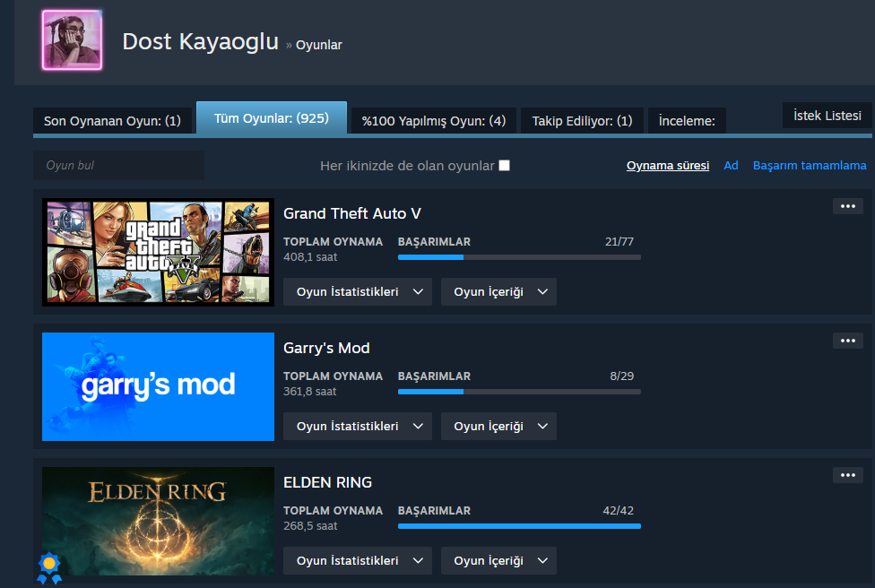Click the Oyun bul search field
The width and height of the screenshot is (875, 588).
pyautogui.click(x=119, y=166)
